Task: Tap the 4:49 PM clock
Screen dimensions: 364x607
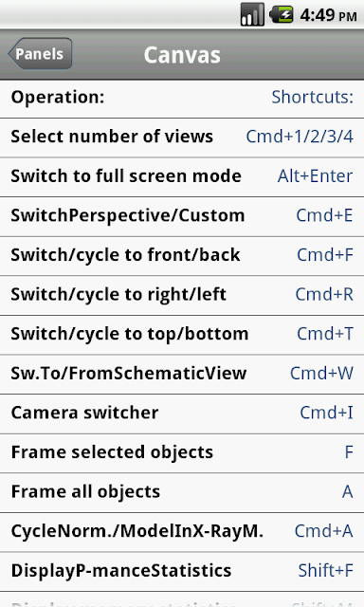Action: click(328, 15)
